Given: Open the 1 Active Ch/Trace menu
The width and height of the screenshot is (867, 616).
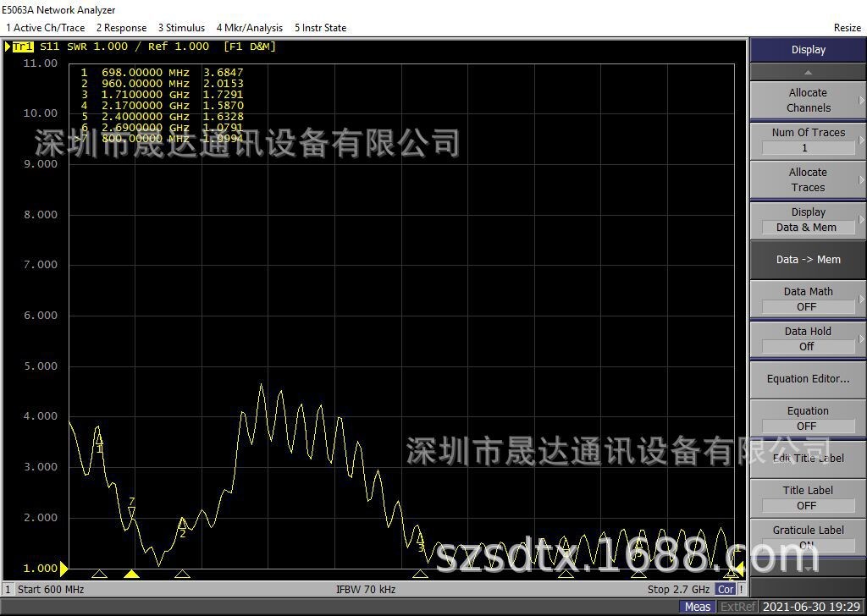Looking at the screenshot, I should [x=46, y=28].
